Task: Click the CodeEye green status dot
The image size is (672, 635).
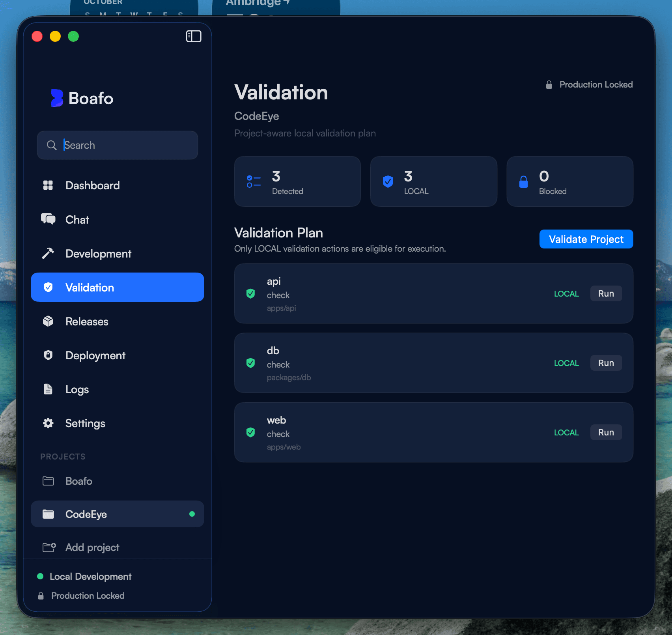Action: (192, 514)
